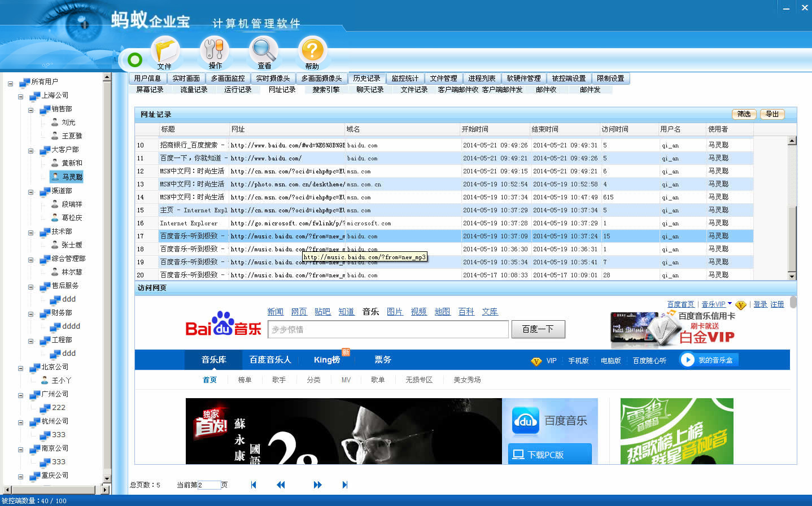The width and height of the screenshot is (812, 506).
Task: Open the 聊天记录 sub-tab
Action: (370, 90)
